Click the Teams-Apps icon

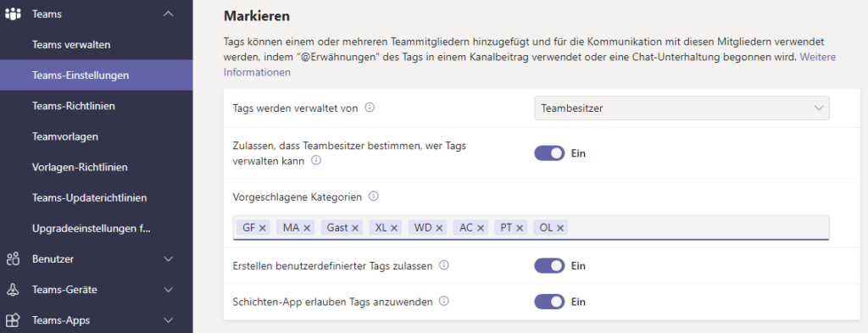coord(13,319)
